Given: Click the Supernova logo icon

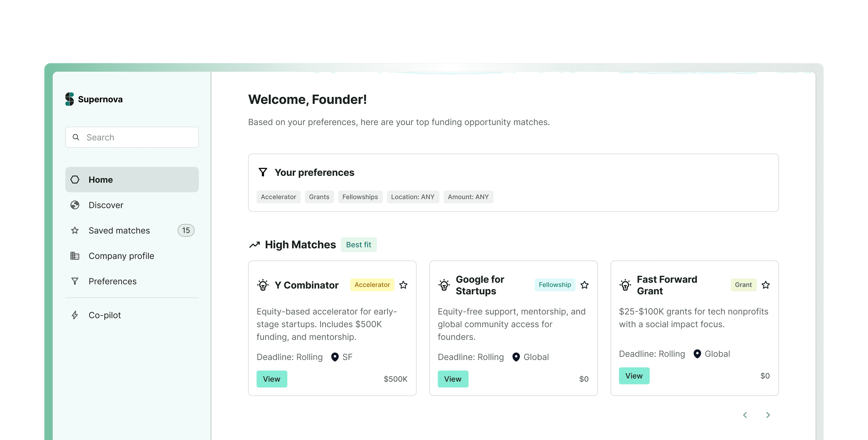Looking at the screenshot, I should (x=69, y=99).
